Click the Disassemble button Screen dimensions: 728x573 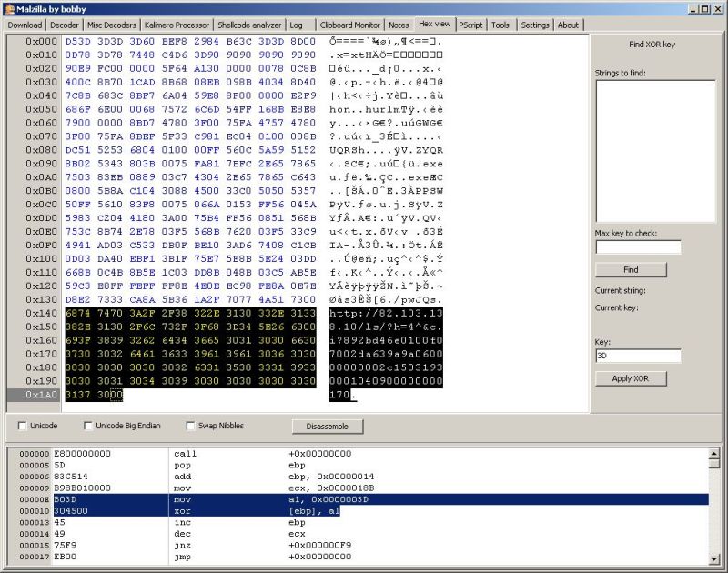click(x=326, y=426)
